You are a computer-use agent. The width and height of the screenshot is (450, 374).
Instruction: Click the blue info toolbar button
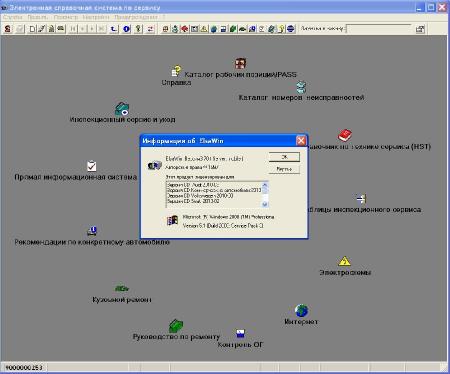pos(126,29)
